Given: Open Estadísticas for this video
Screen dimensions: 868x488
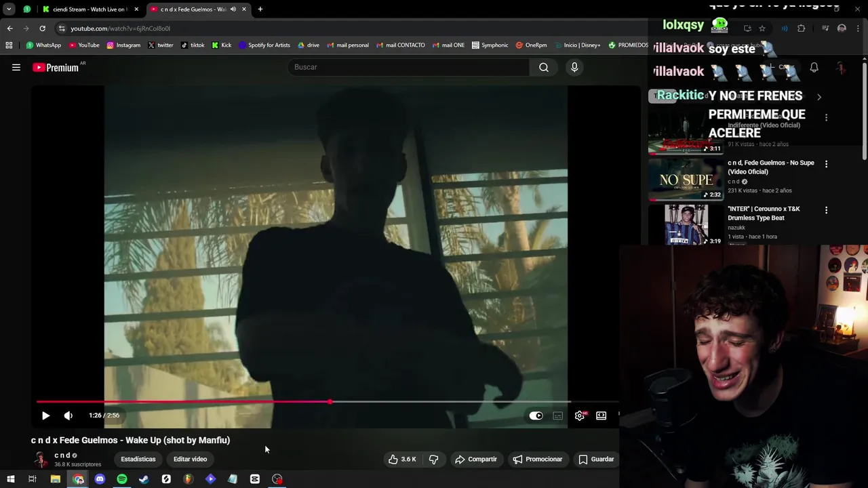Looking at the screenshot, I should click(x=138, y=459).
